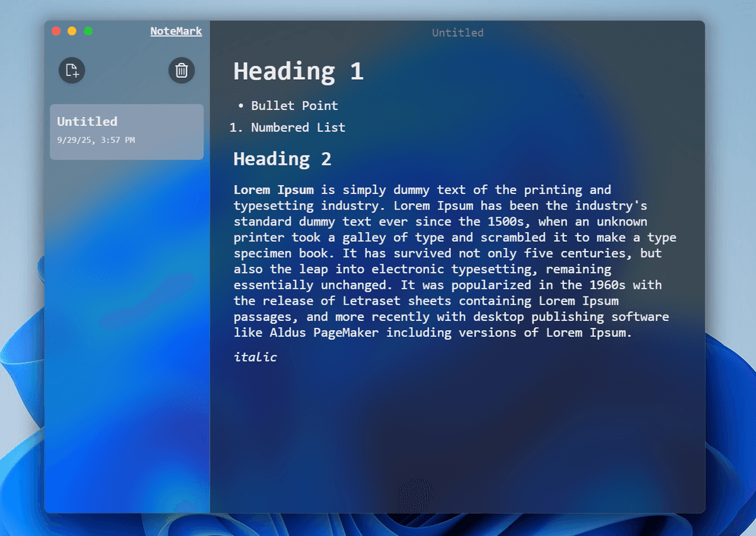This screenshot has width=756, height=536.
Task: Click the Untitled title in the top bar
Action: [457, 32]
